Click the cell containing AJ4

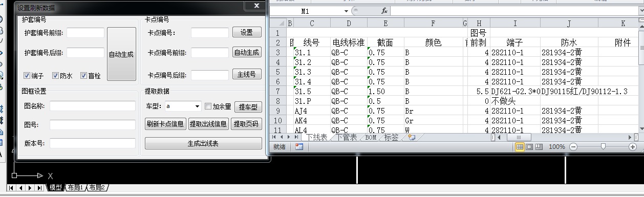pos(312,111)
